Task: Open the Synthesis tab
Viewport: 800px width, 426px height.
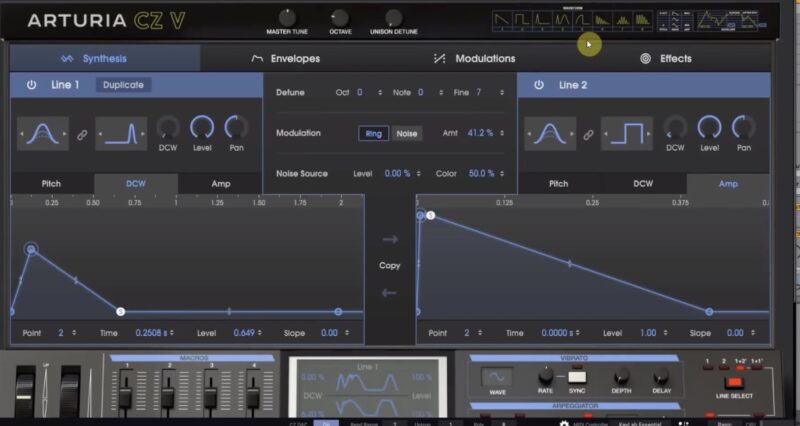Action: click(x=105, y=58)
